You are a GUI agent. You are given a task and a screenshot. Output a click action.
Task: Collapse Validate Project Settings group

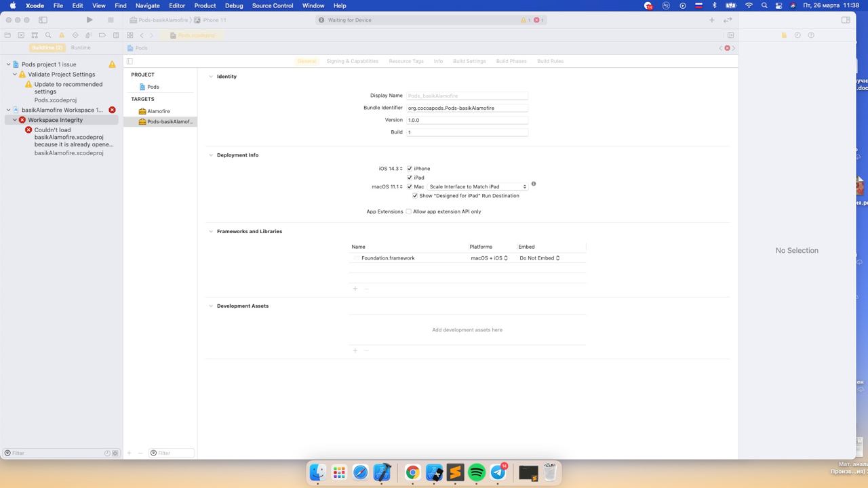pyautogui.click(x=15, y=75)
